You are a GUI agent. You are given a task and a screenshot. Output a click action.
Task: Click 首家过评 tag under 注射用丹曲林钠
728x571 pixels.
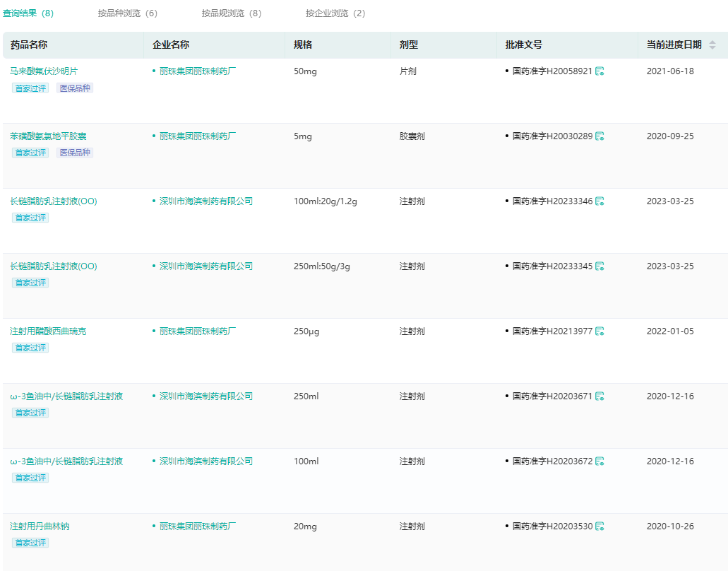click(x=30, y=543)
